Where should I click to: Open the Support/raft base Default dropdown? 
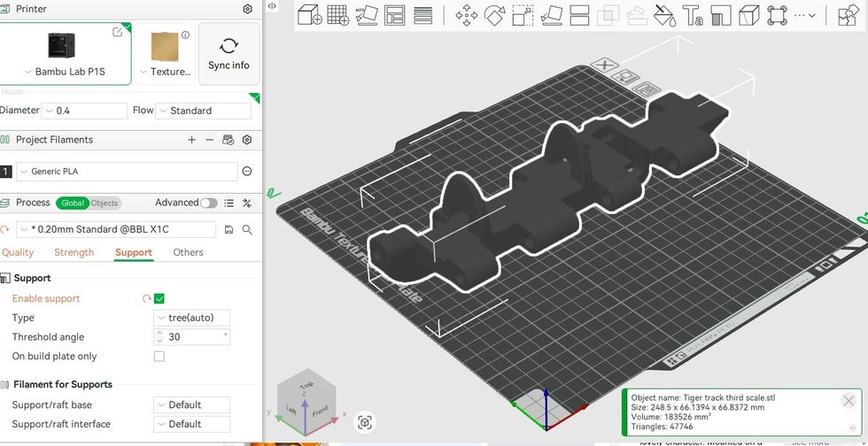click(x=191, y=404)
